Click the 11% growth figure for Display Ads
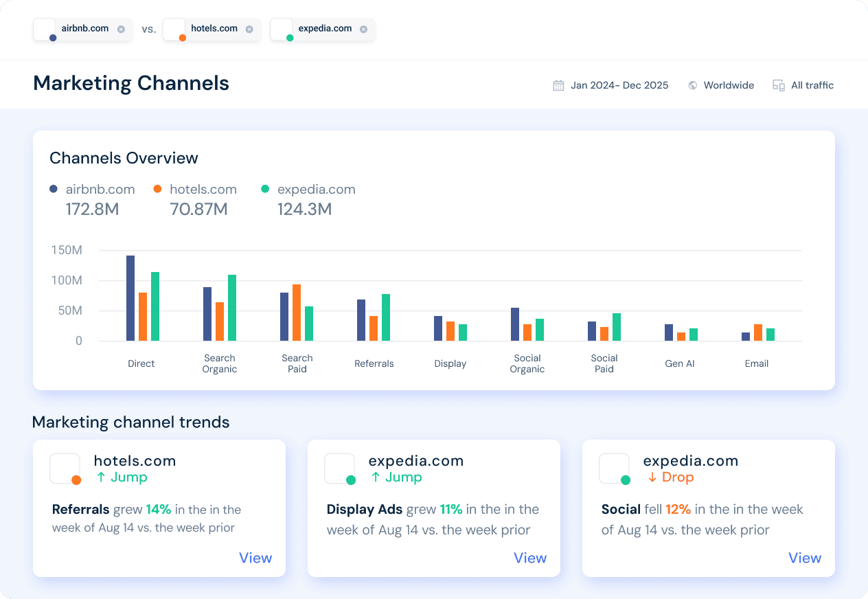The width and height of the screenshot is (868, 599). pyautogui.click(x=451, y=510)
